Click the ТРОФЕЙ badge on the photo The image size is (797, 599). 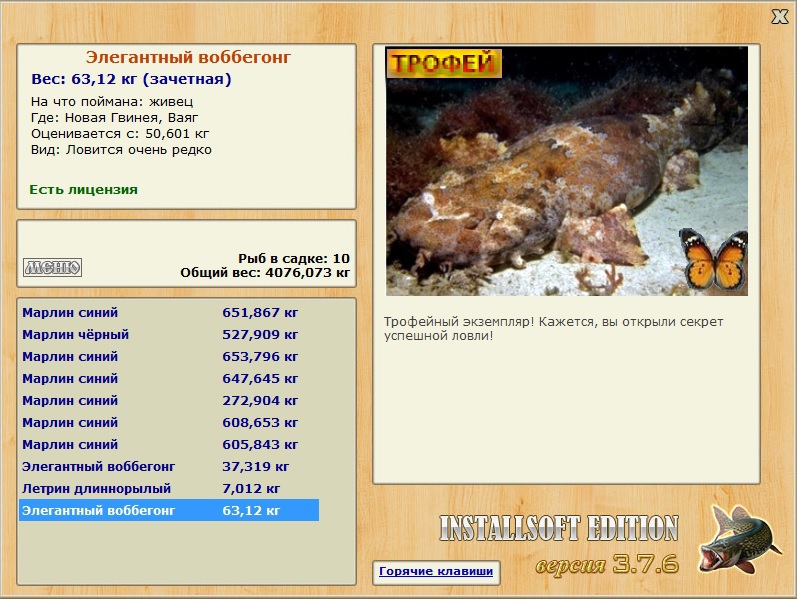click(x=444, y=64)
